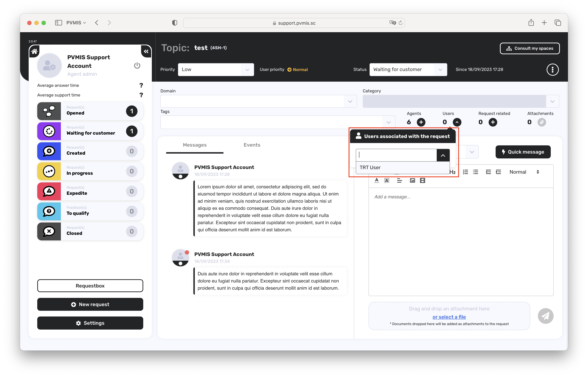Click the power logout icon
This screenshot has width=588, height=377.
[137, 65]
